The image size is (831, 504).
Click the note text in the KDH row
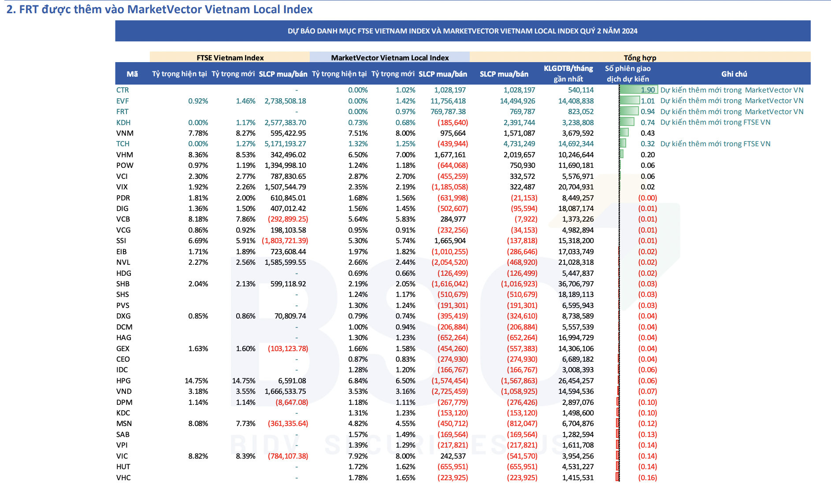(715, 122)
